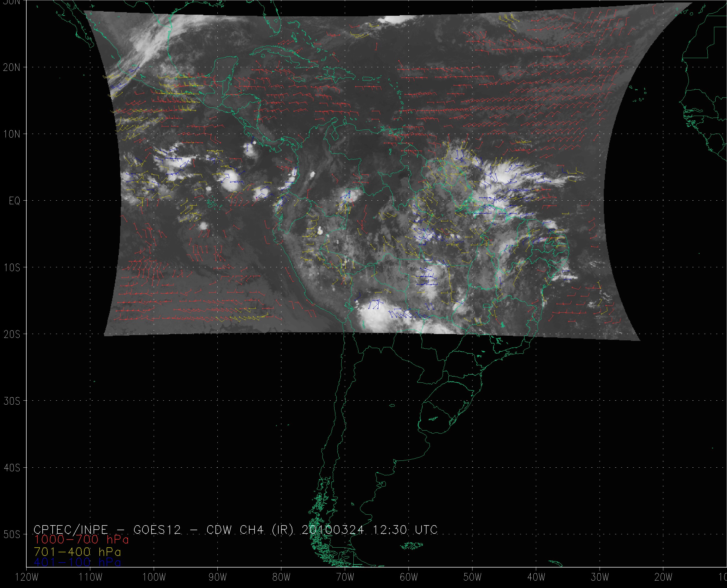The width and height of the screenshot is (727, 588).
Task: Click the 80W longitude axis label
Action: click(281, 577)
